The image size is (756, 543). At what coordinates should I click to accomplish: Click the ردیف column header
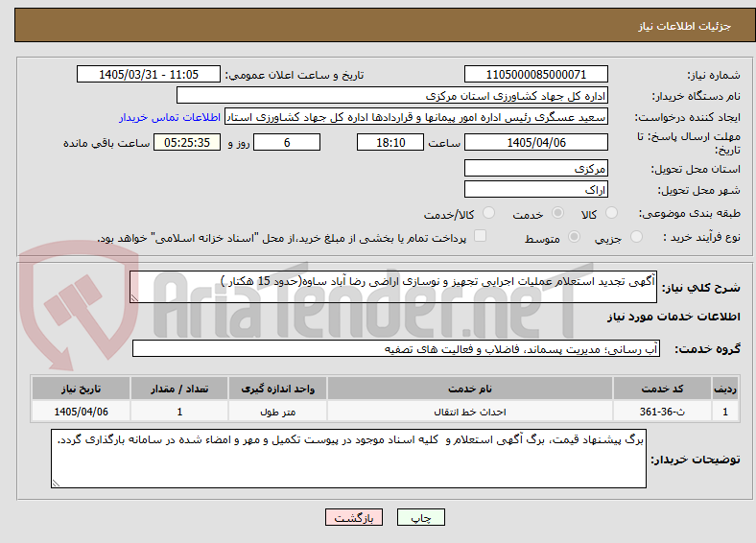pyautogui.click(x=725, y=389)
